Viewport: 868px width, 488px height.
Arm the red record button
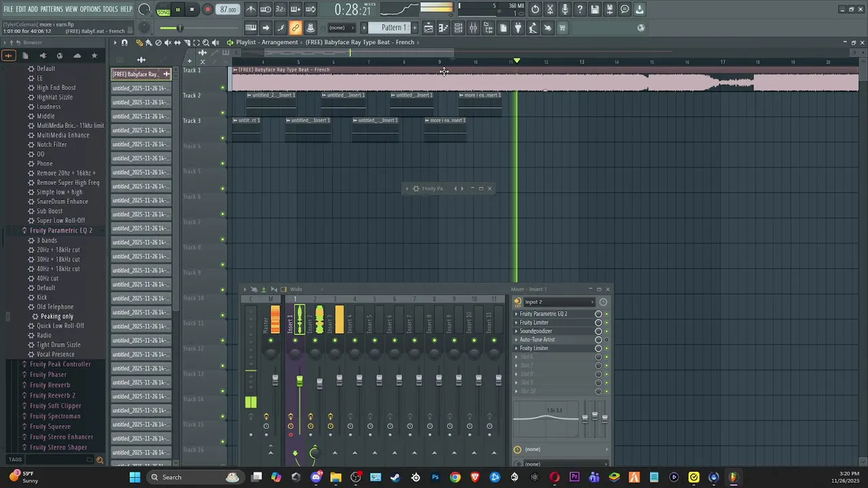pos(208,9)
